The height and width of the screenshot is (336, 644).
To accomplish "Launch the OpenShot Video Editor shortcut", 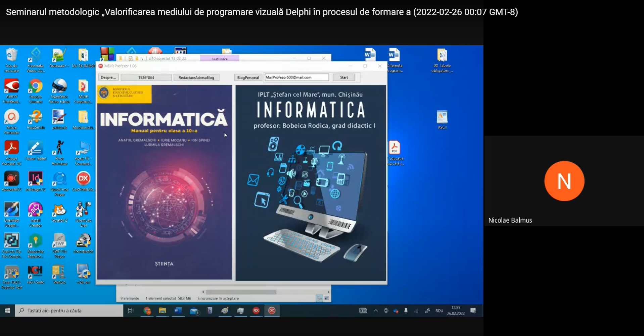I will click(59, 87).
